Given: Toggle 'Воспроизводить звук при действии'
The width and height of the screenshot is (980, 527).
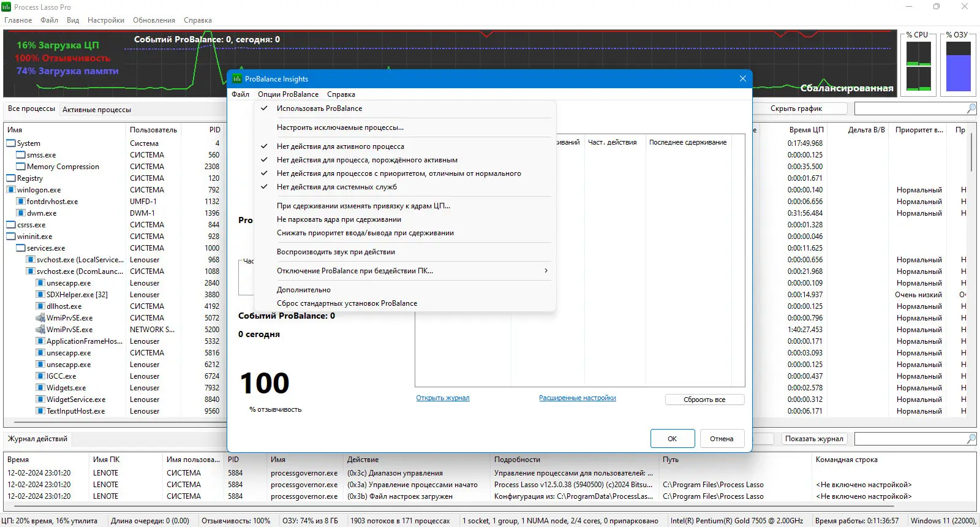Looking at the screenshot, I should [x=404, y=252].
